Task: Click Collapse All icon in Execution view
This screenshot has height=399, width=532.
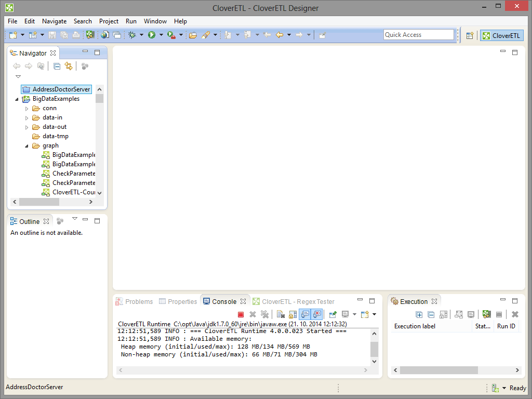Action: tap(431, 314)
